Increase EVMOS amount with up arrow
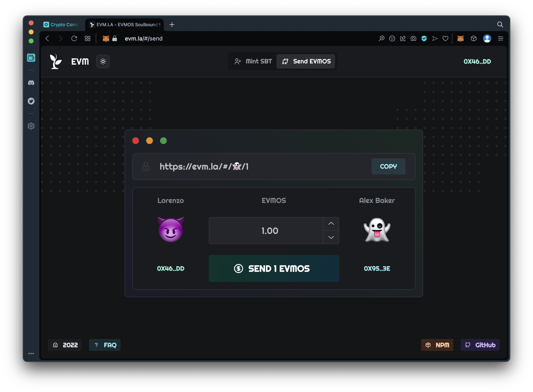This screenshot has width=533, height=392. (x=331, y=224)
